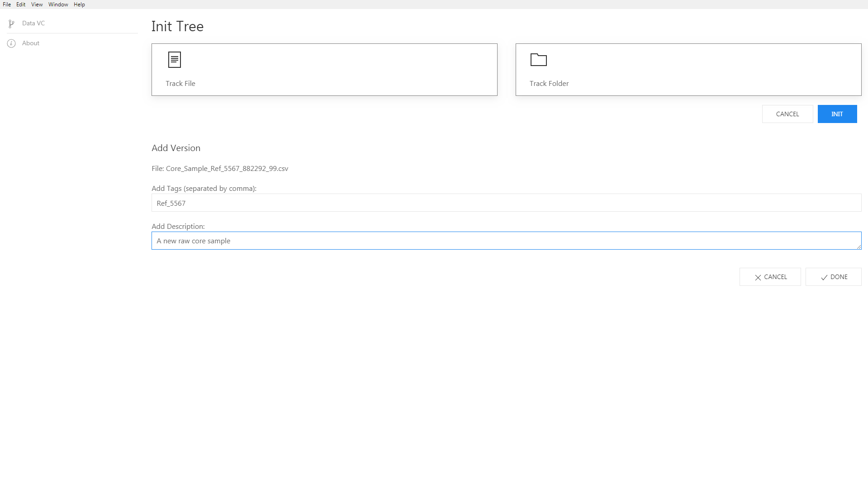Click the About info icon
868x488 pixels.
[11, 43]
